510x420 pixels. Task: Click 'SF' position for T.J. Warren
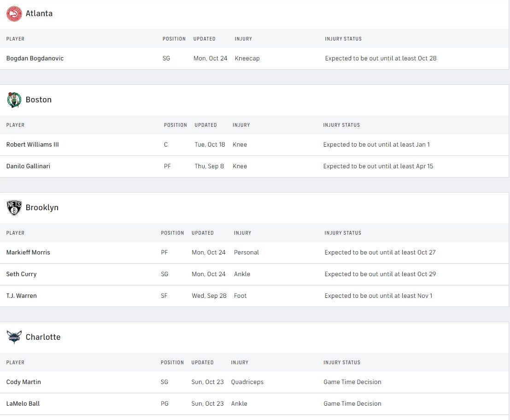point(164,296)
